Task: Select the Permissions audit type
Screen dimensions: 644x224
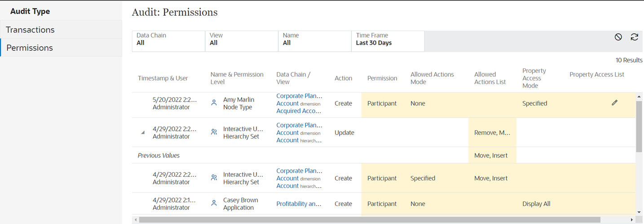Action: click(30, 48)
